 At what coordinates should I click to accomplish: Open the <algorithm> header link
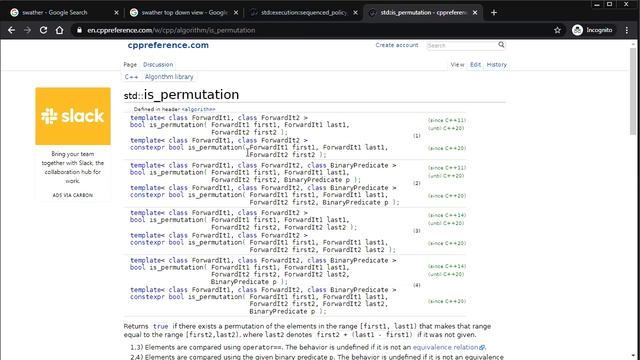tap(198, 109)
